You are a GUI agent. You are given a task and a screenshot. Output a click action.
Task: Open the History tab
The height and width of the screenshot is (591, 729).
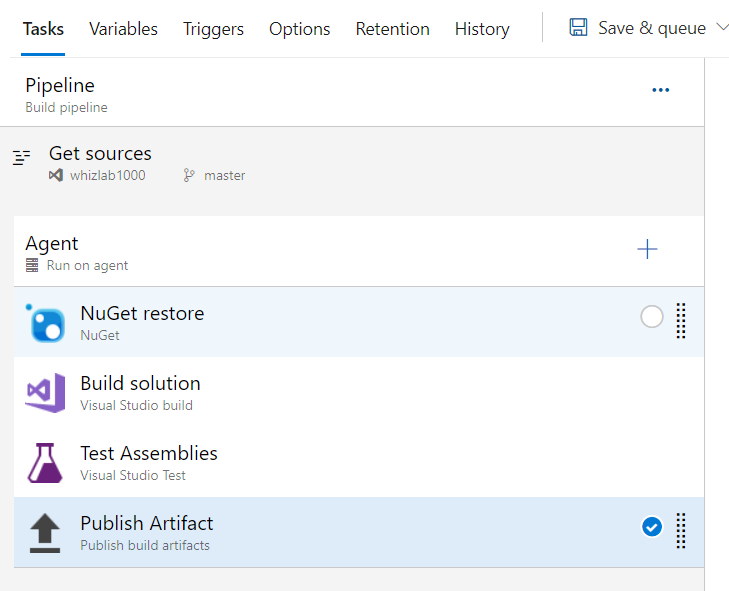point(482,29)
